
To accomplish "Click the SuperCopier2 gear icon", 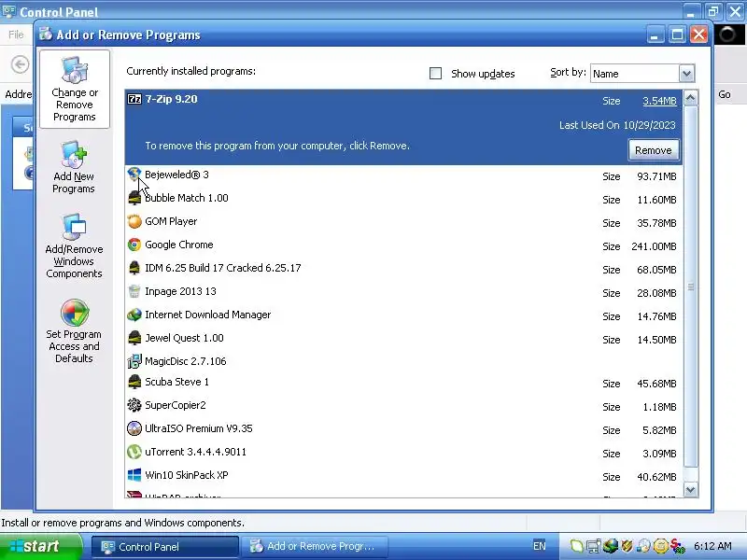I will coord(134,405).
